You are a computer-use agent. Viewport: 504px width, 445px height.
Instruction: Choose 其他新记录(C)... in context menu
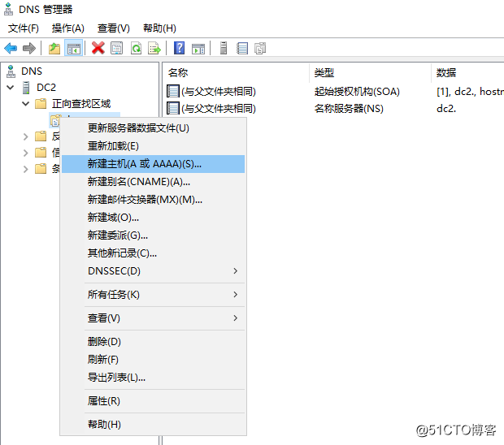click(x=154, y=253)
